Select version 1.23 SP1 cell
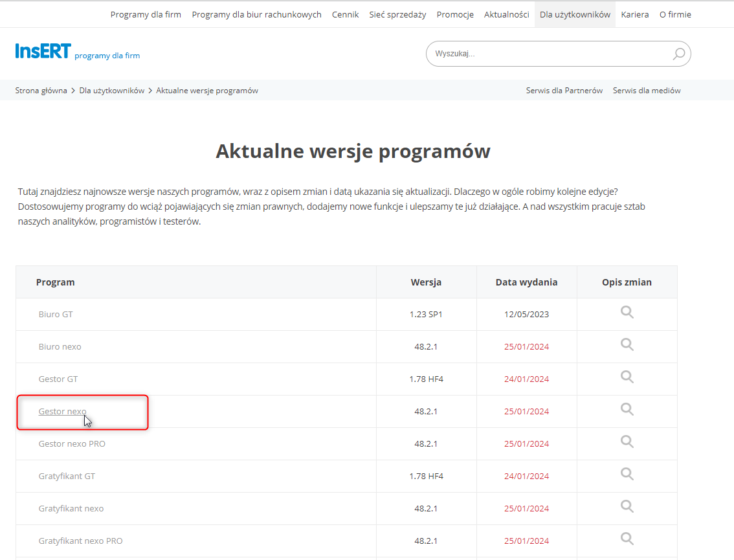 [426, 314]
